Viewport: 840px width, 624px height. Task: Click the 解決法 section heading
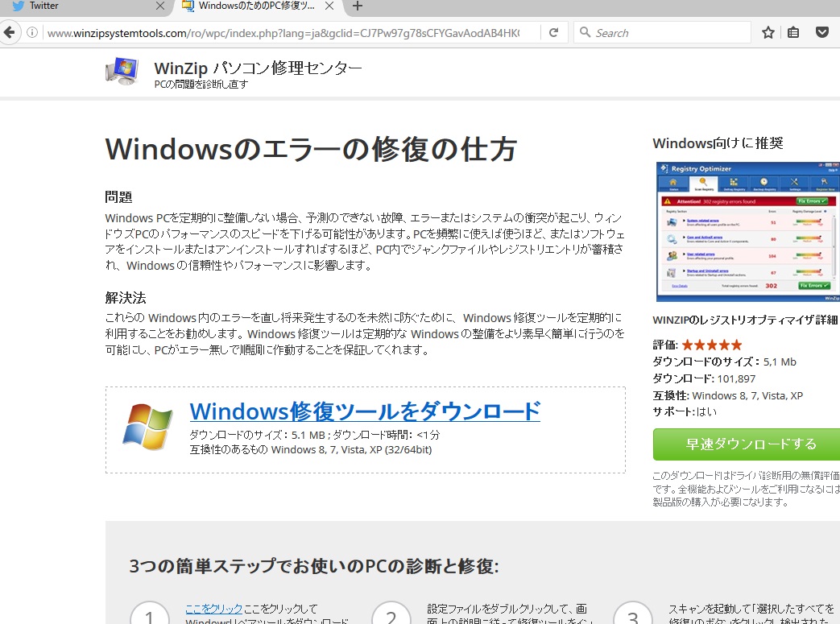tap(126, 298)
